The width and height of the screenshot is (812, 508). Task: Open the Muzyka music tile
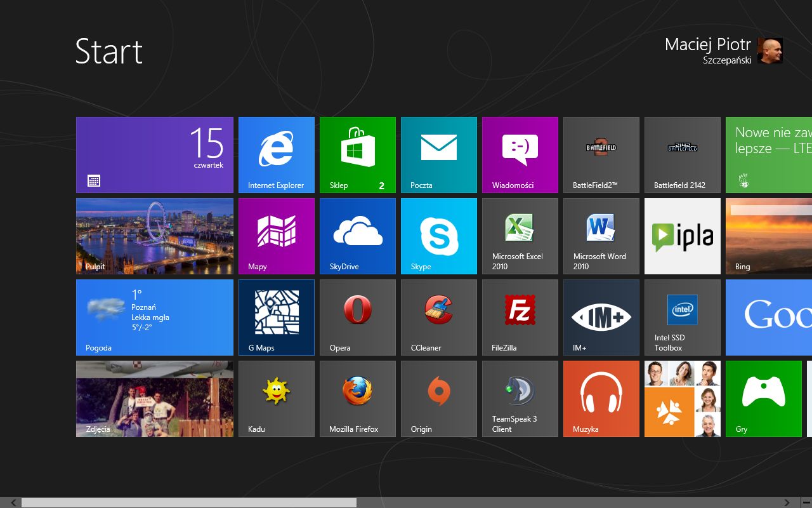[601, 399]
